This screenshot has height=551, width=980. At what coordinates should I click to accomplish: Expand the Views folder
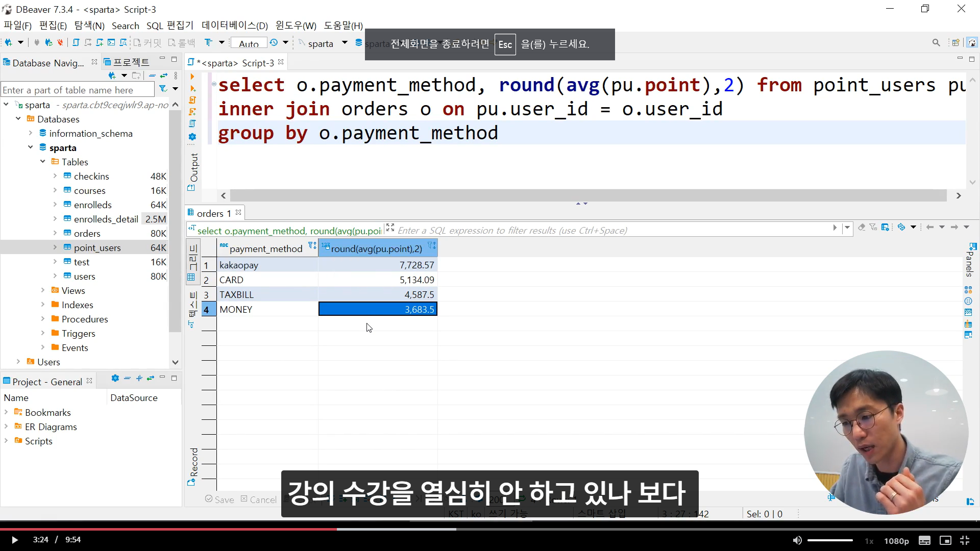point(43,290)
